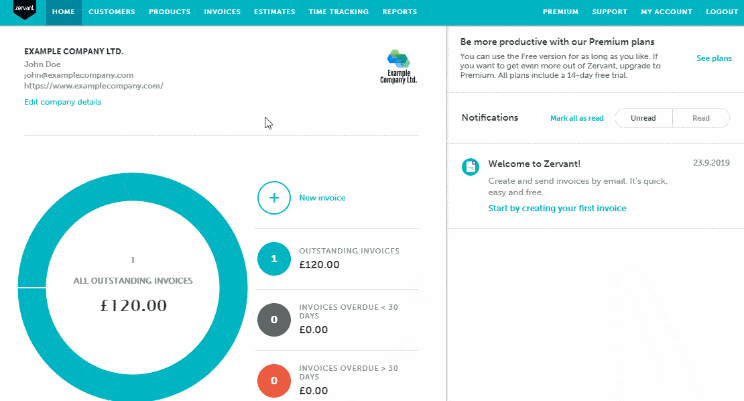This screenshot has width=744, height=401.
Task: Click Invoices Overdue > 30 Days label
Action: coord(348,373)
